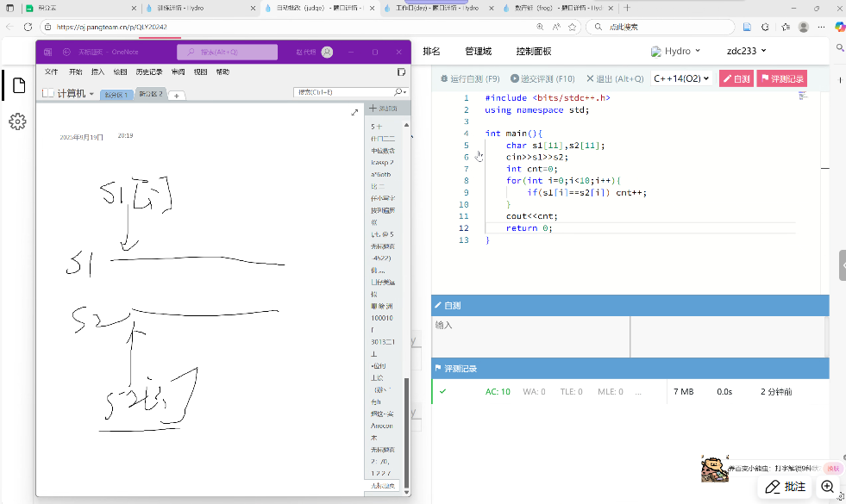Add a new OneNote section tab
Viewport: 846px width, 504px height.
176,95
